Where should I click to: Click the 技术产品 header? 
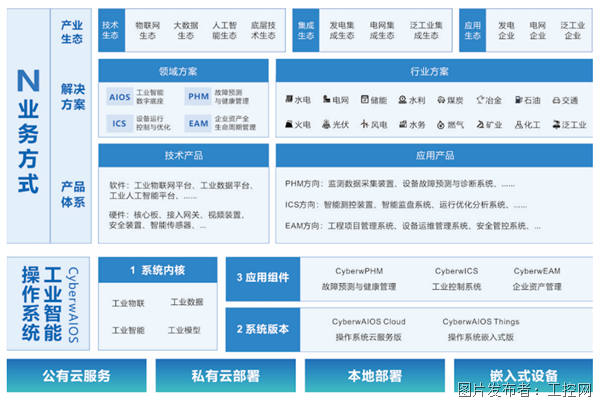(x=184, y=155)
